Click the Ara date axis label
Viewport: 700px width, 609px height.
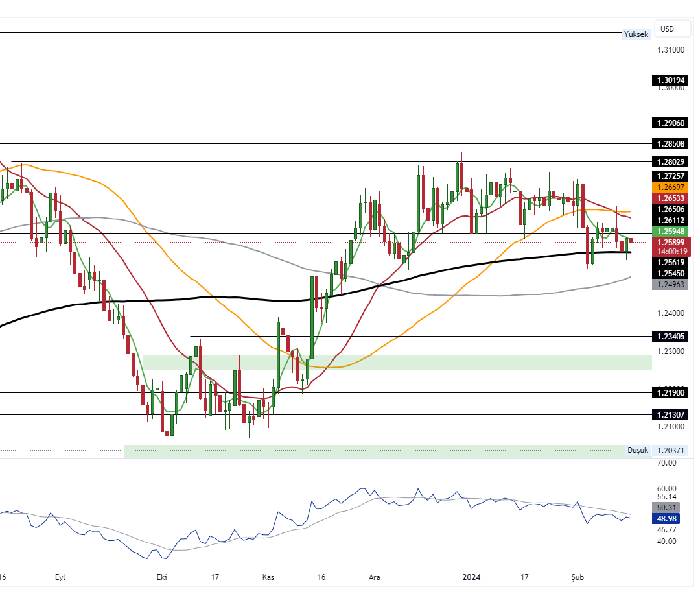[375, 577]
